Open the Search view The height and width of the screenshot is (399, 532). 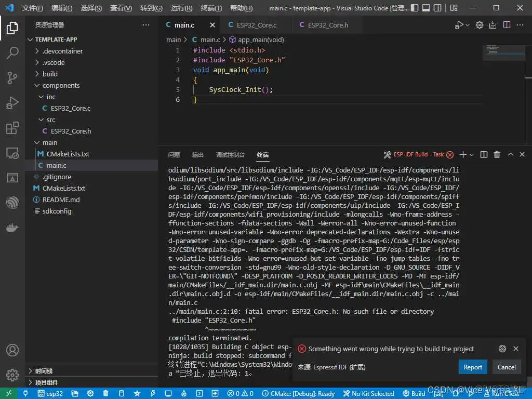click(11, 52)
